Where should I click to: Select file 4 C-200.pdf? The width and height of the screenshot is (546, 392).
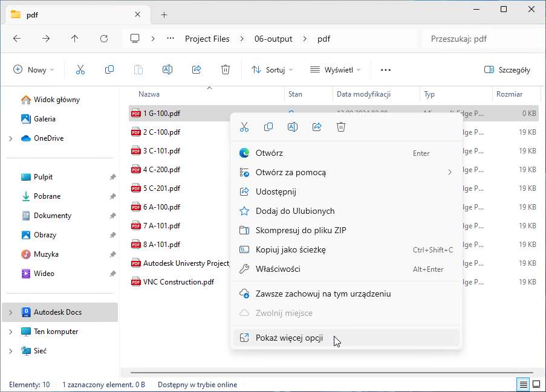[162, 170]
